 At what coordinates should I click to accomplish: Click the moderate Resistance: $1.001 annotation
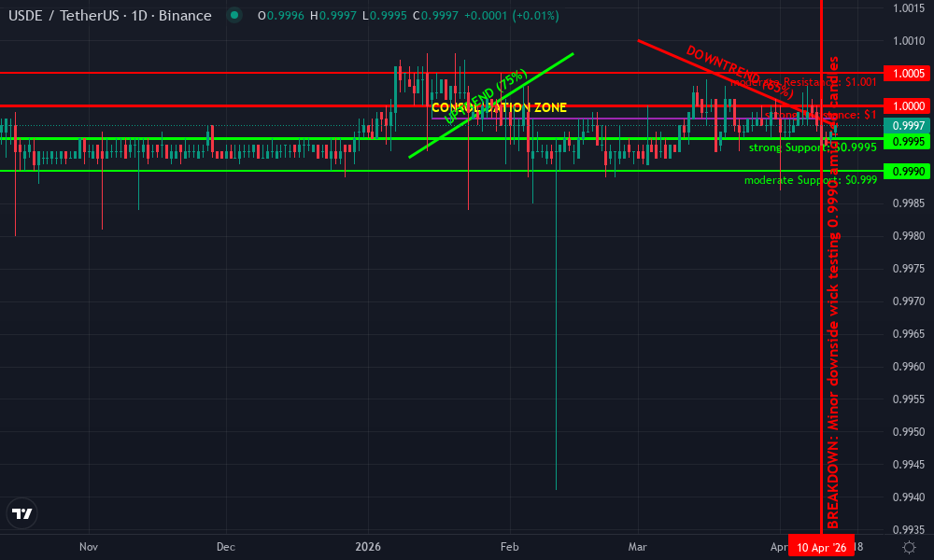click(803, 82)
